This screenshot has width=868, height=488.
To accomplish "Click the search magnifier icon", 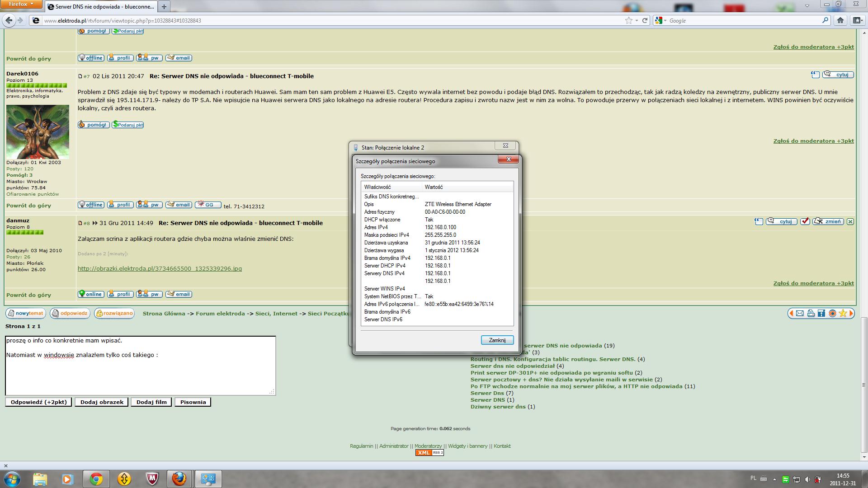I will [x=825, y=20].
